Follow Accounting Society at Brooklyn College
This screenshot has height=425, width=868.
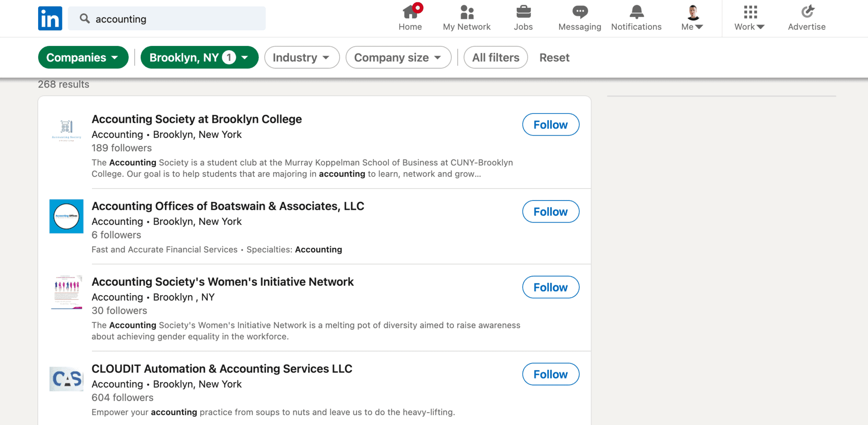click(550, 125)
